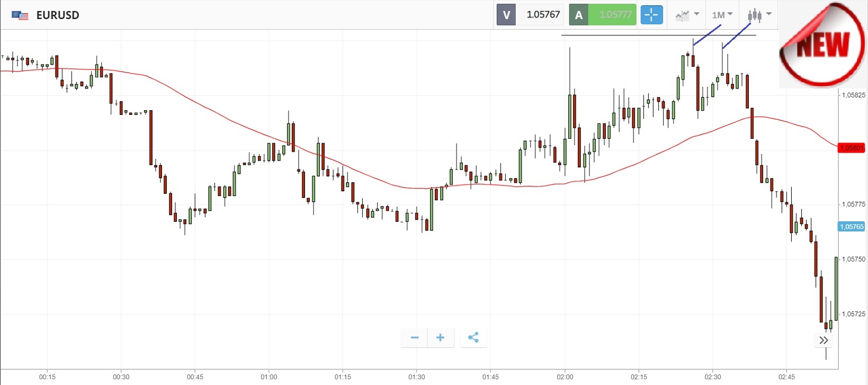This screenshot has width=868, height=385.
Task: Click the 02:00 time axis marker
Action: click(565, 377)
